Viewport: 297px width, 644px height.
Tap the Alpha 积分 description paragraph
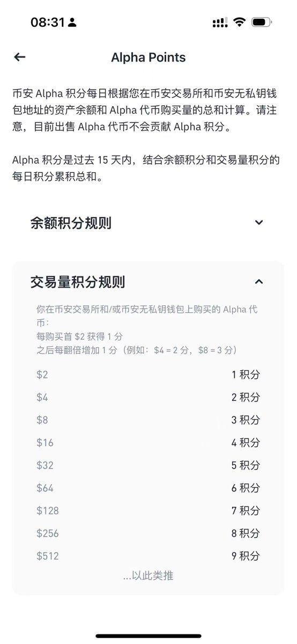[x=146, y=168]
